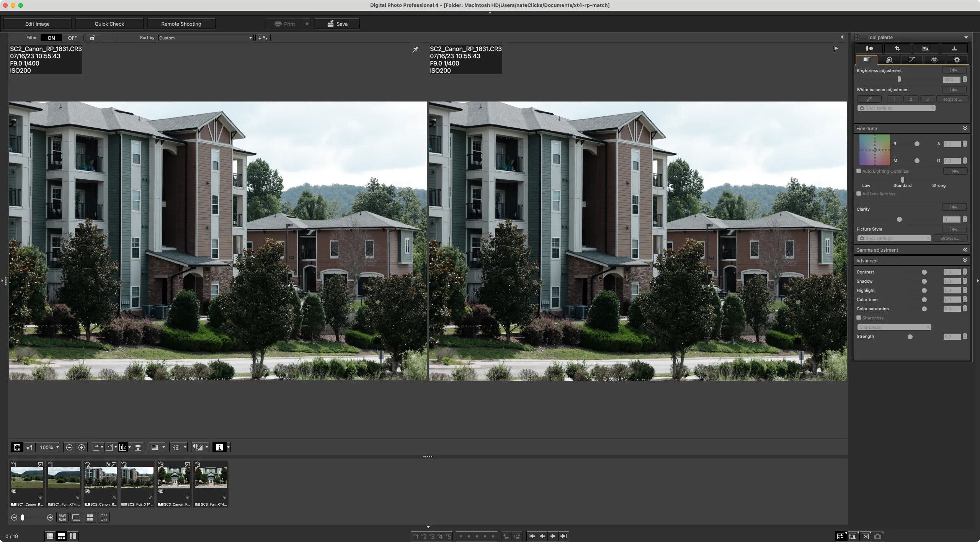Enable the Sharpness checkbox
The width and height of the screenshot is (980, 542).
(859, 318)
